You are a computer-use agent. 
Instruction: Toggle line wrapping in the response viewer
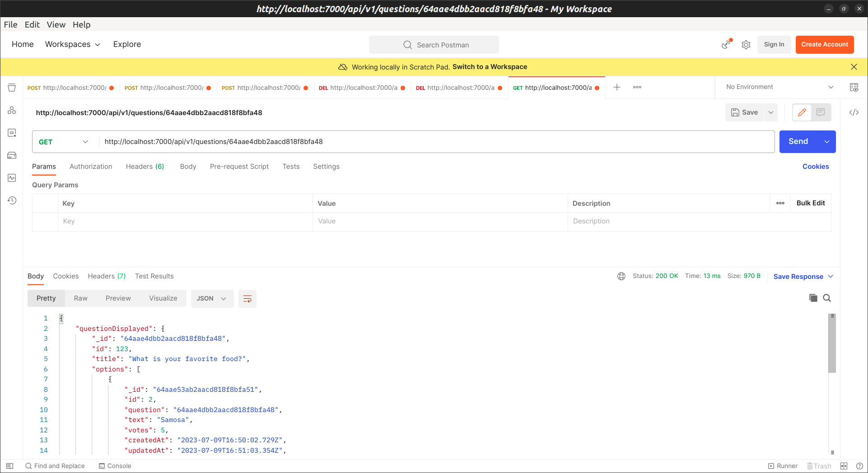pos(247,298)
